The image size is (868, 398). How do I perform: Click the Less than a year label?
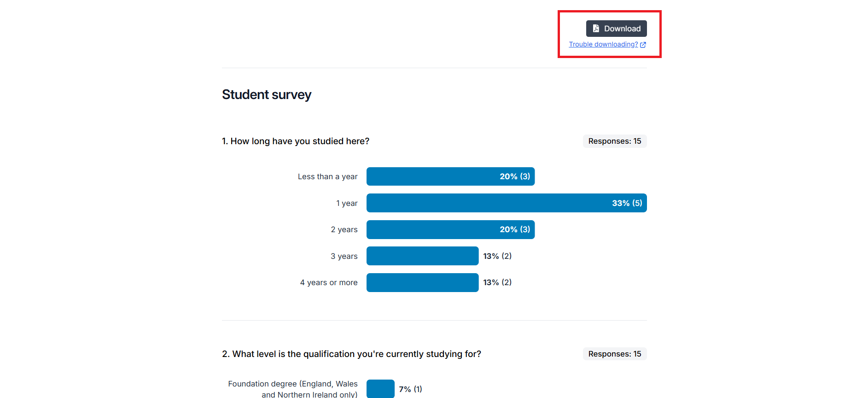[327, 176]
